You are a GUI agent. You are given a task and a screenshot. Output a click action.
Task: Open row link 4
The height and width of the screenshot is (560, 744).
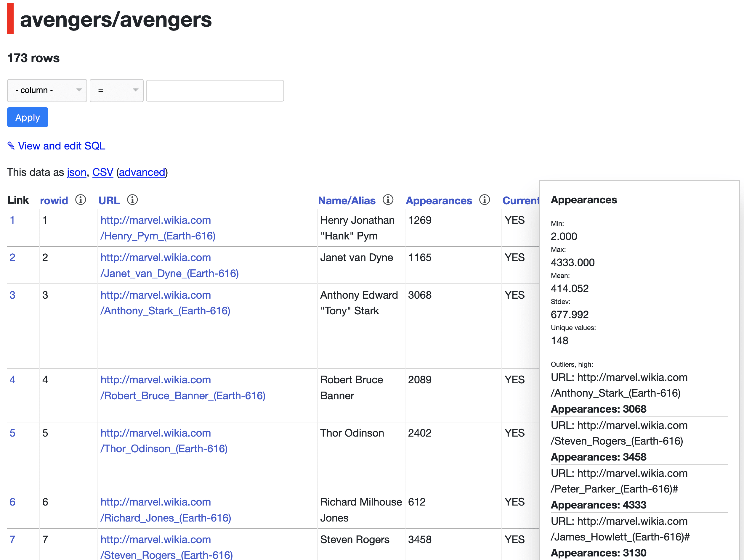point(12,379)
